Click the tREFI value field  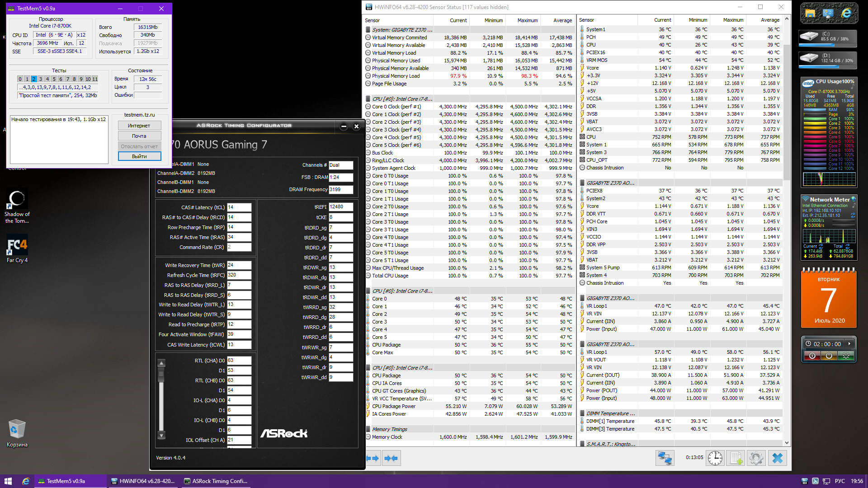340,207
